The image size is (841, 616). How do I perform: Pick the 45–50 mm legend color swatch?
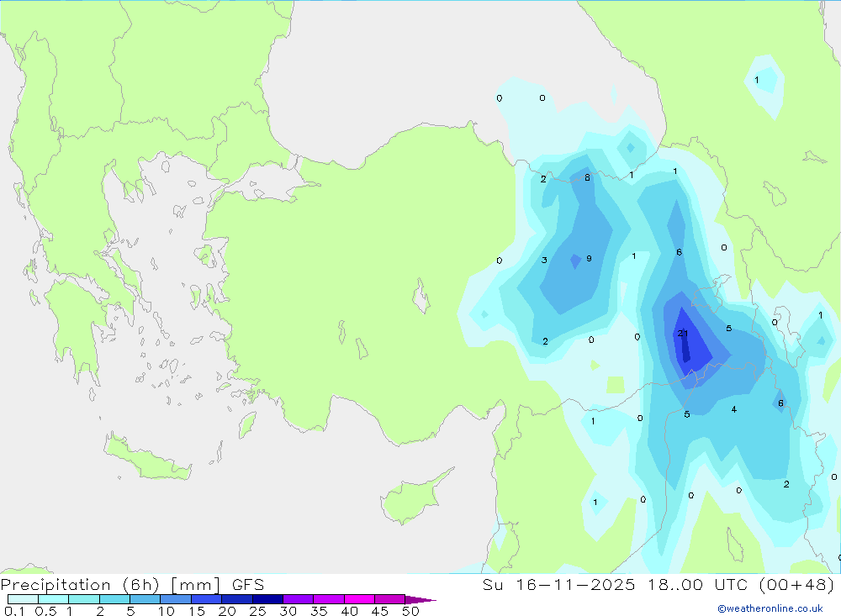(x=390, y=599)
